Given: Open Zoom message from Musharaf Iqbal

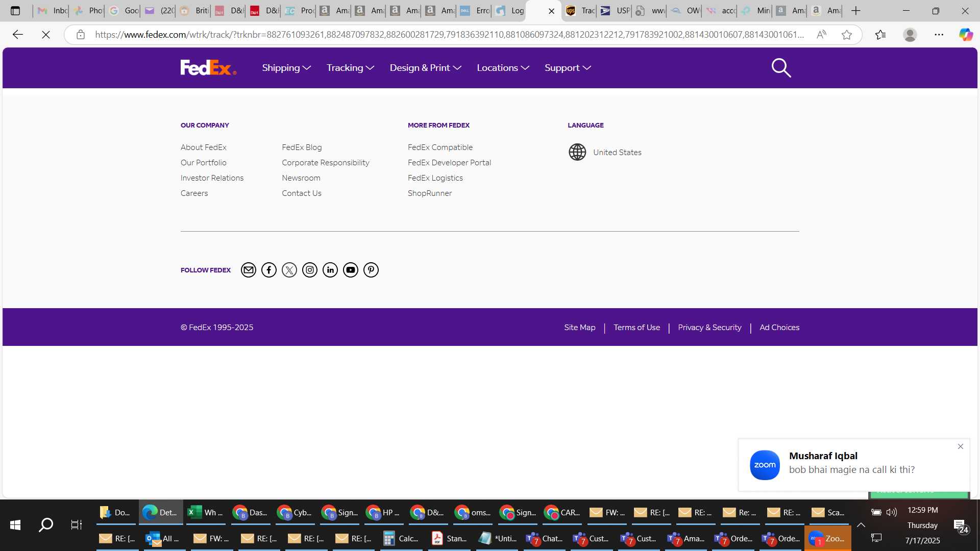Looking at the screenshot, I should (x=853, y=465).
